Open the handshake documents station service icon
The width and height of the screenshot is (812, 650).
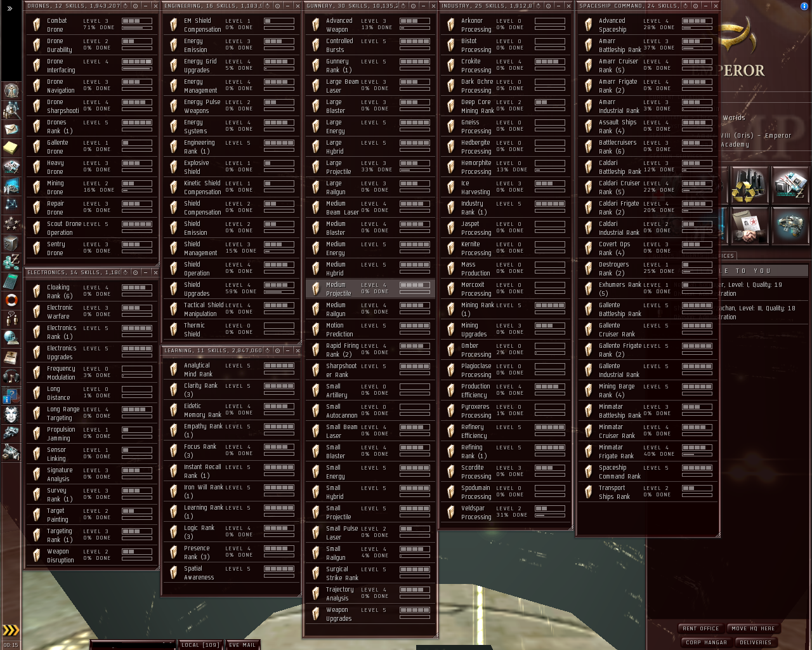click(x=749, y=225)
